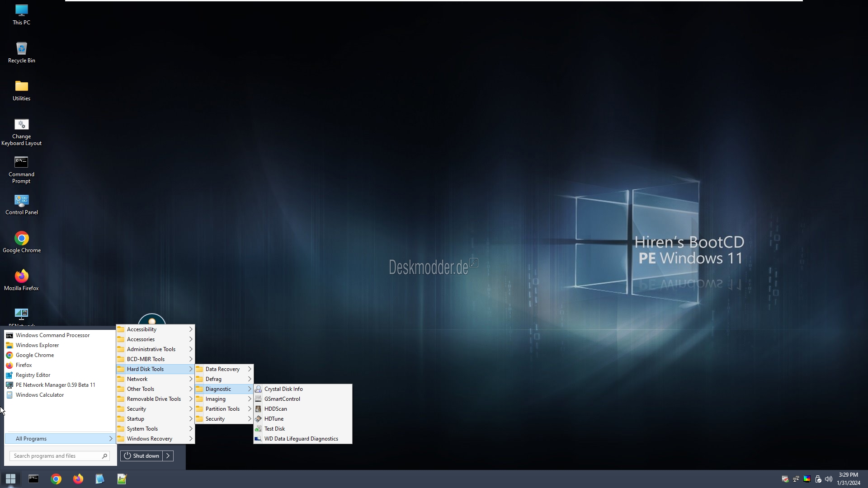Expand Security folder in All Programs list

[156, 409]
